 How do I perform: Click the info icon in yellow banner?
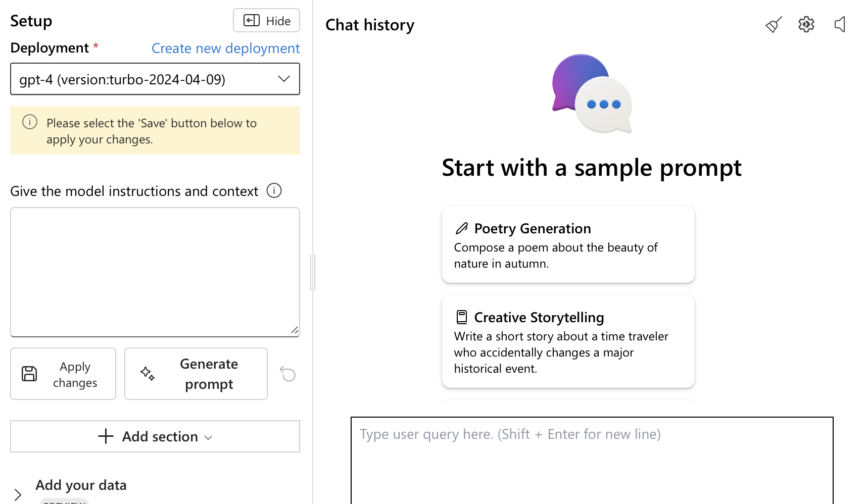tap(30, 122)
